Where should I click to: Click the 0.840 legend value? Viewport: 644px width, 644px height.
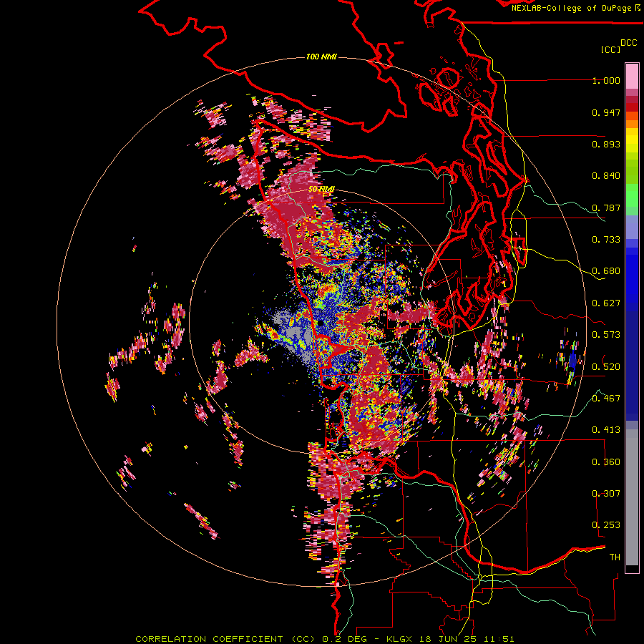[x=606, y=176]
